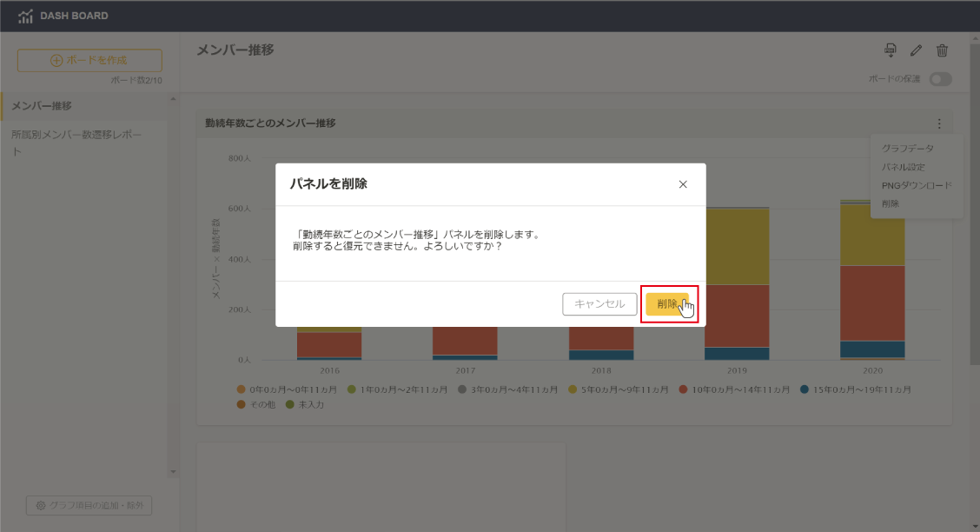Screen dimensions: 980x532
Task: Confirm deletion with the yellow 削除 button
Action: (667, 304)
